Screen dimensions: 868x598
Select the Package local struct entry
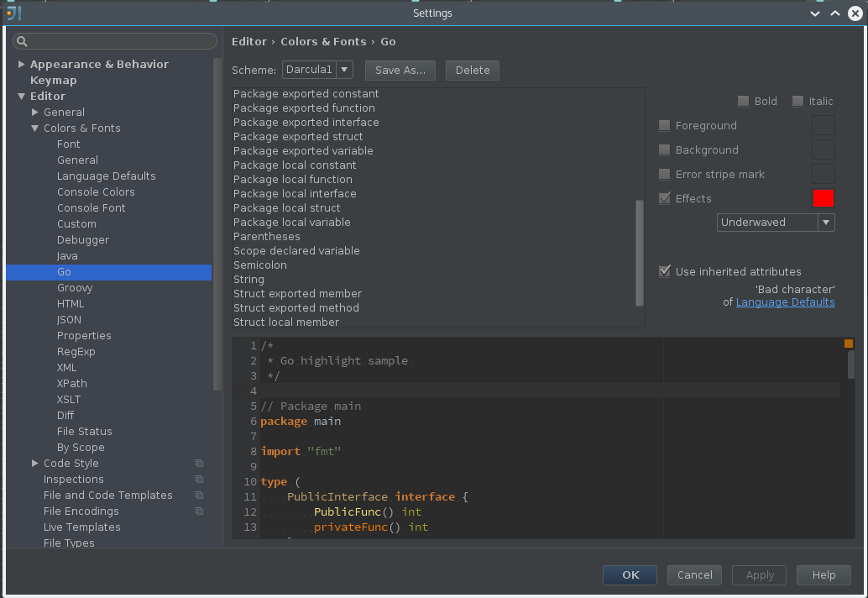click(x=287, y=208)
